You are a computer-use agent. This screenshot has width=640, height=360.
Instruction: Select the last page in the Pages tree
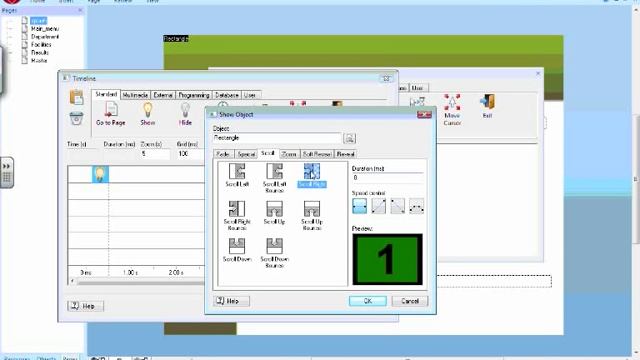pos(39,60)
